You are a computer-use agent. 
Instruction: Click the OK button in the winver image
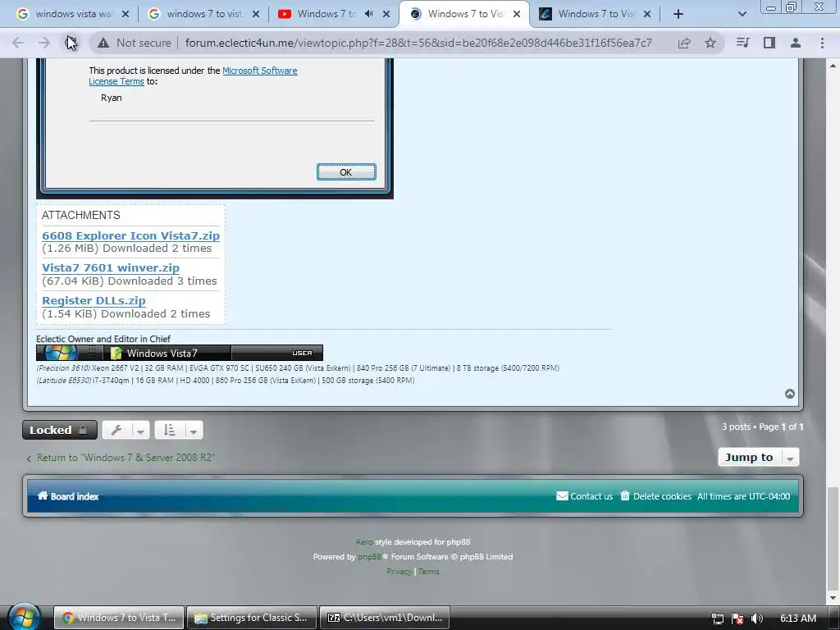pos(346,172)
